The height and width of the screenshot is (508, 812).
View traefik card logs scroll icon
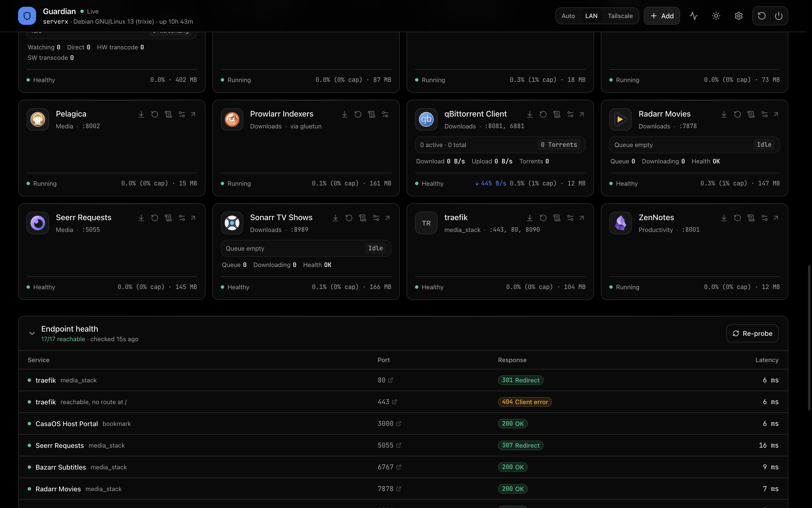[x=557, y=218]
